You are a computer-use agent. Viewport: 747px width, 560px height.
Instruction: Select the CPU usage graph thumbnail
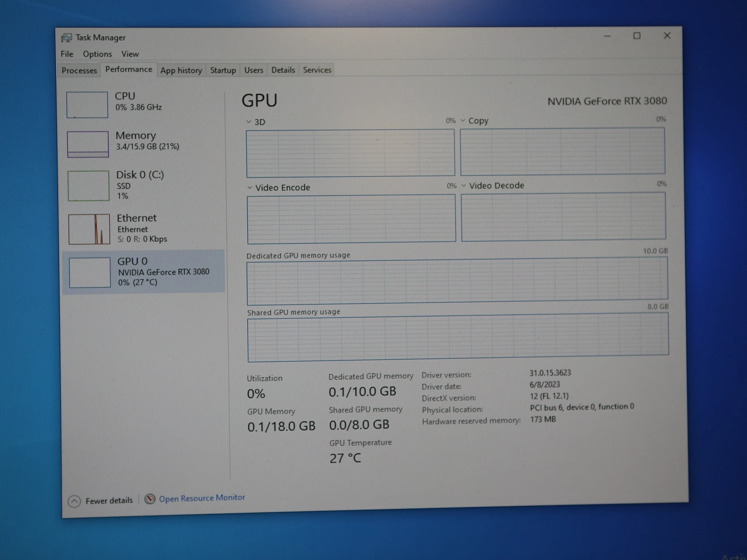(x=87, y=105)
